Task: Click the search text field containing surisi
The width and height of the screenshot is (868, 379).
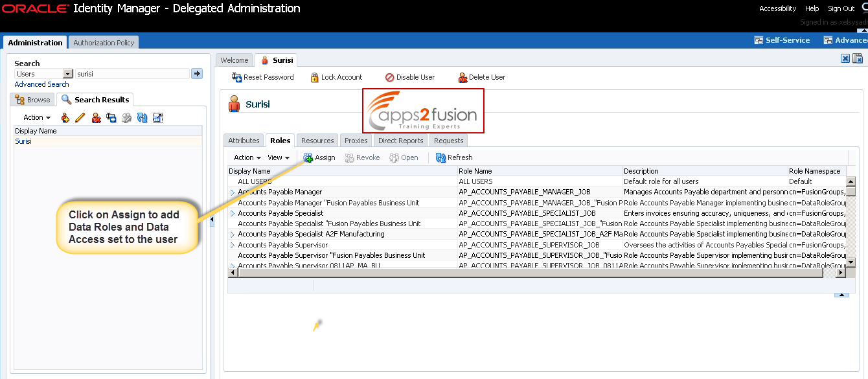Action: pyautogui.click(x=132, y=74)
